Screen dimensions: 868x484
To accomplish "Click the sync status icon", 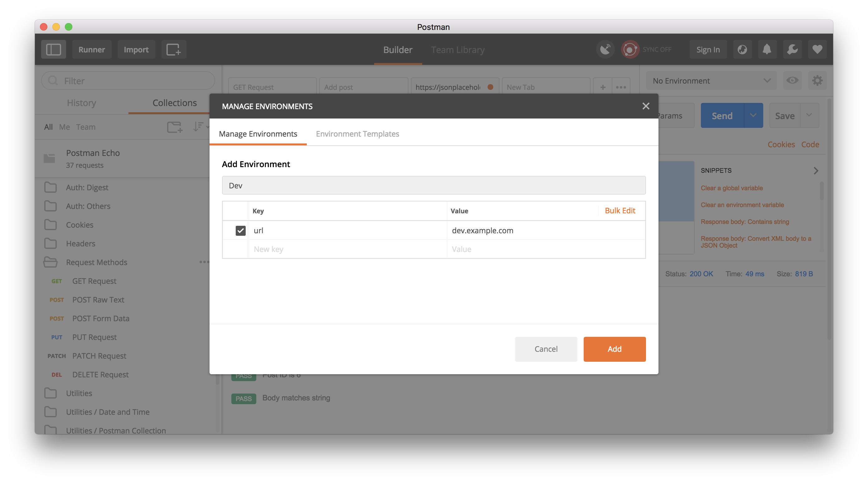I will 630,50.
